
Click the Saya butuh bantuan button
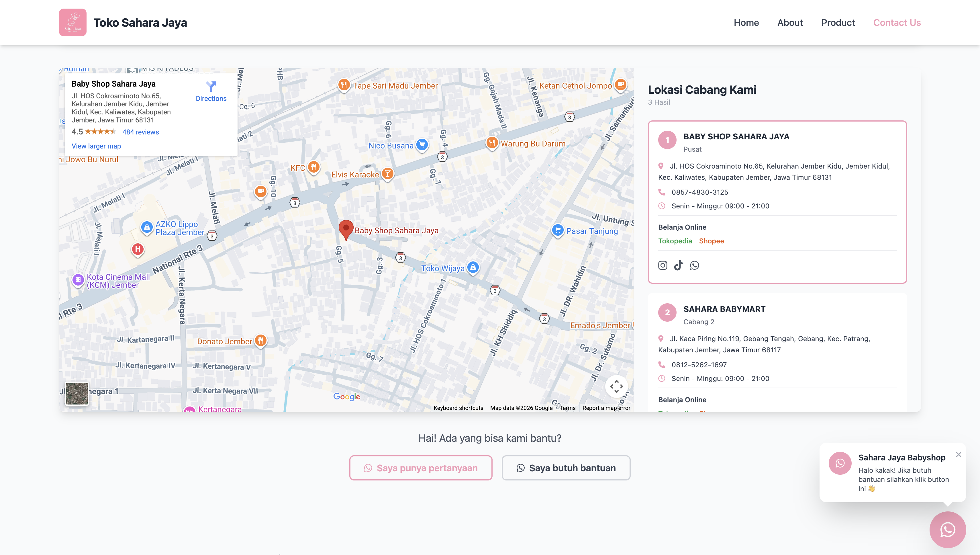tap(566, 468)
